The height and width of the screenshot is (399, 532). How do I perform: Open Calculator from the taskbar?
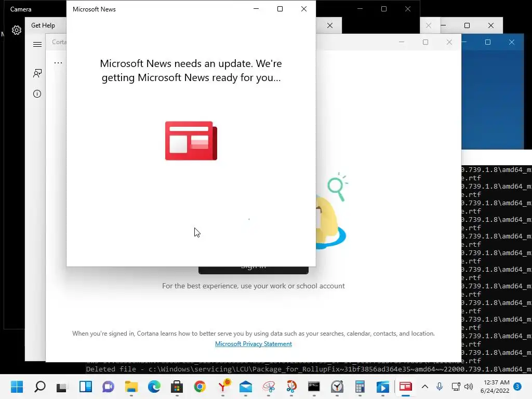(x=360, y=387)
